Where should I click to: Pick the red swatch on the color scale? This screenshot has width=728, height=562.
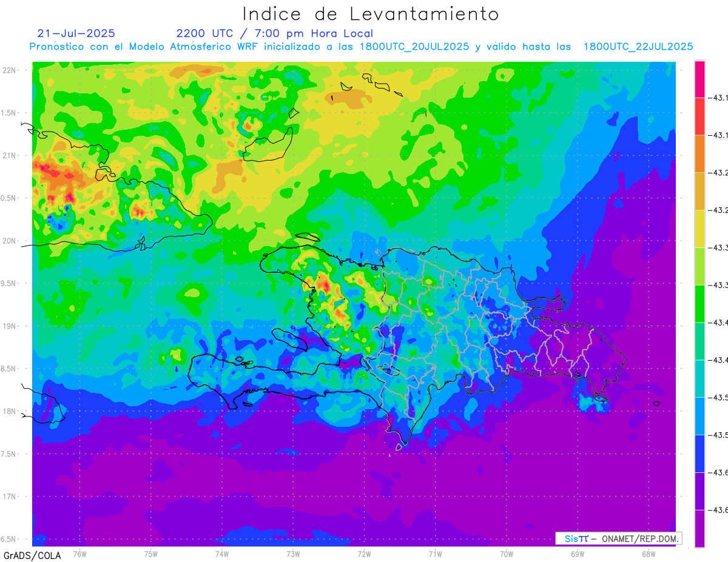point(699,116)
